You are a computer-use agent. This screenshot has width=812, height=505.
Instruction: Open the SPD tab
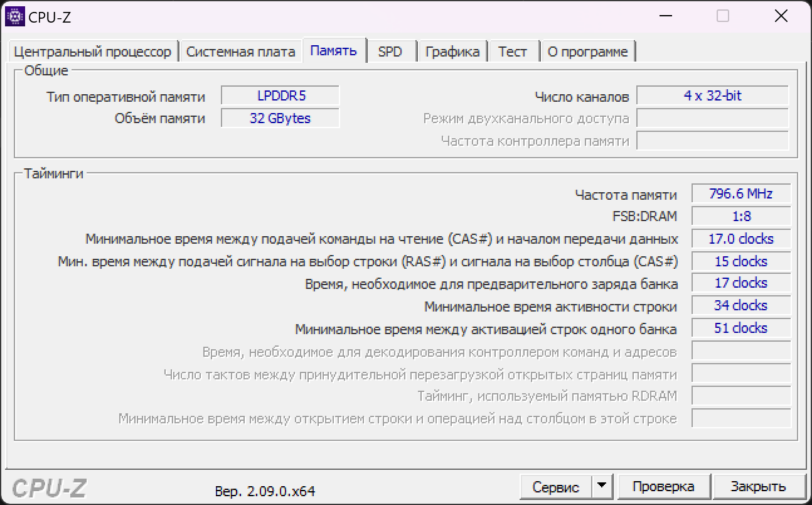[x=390, y=52]
